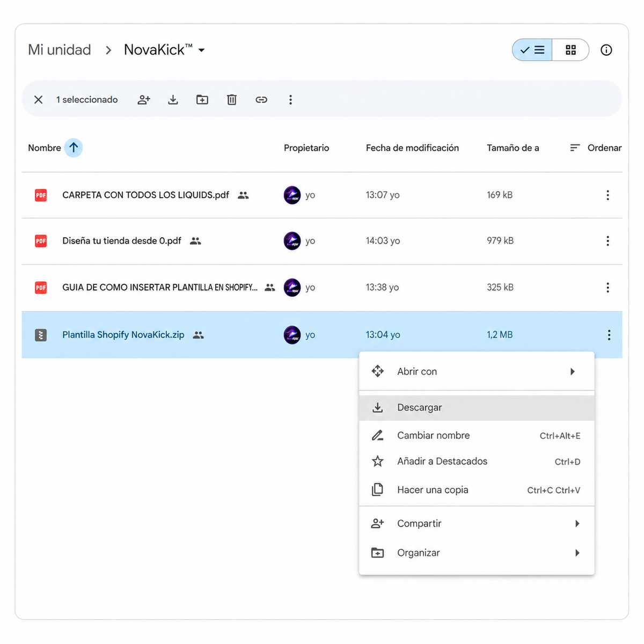Expand the Abrir con submenu
Screen dimensions: 644x644
[x=477, y=371]
